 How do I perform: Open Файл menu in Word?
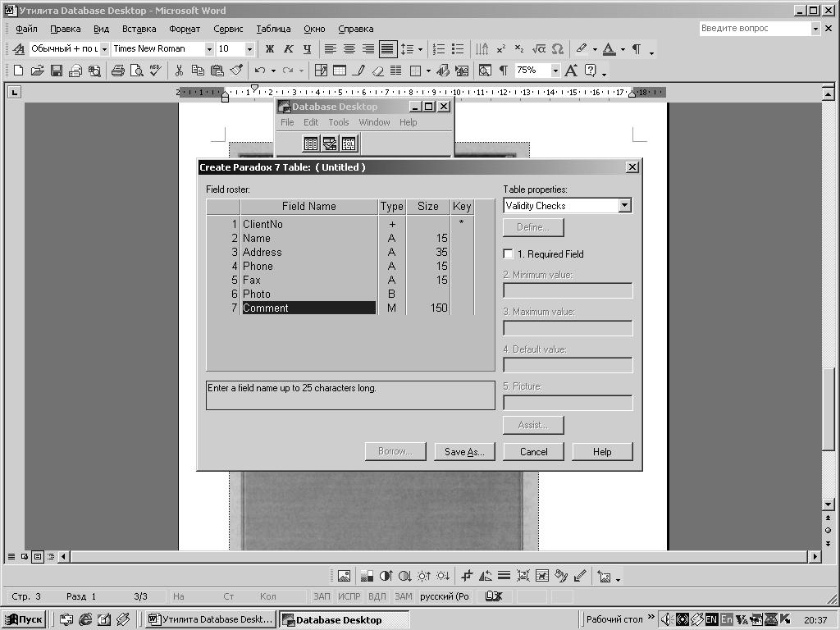point(26,29)
